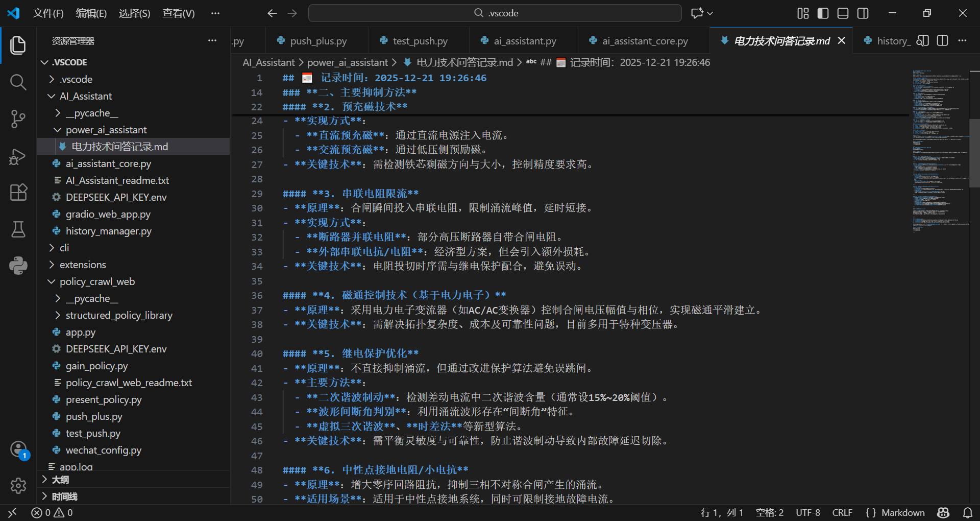This screenshot has height=521, width=980.
Task: Expand the extensions folder in Explorer
Action: tap(83, 264)
